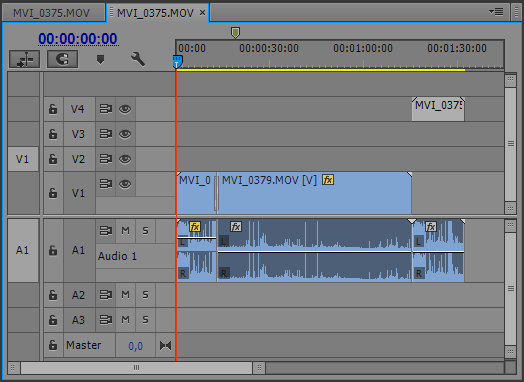Select the first MVI_0 clip on V1
Viewport: 524px width, 382px height.
[196, 193]
